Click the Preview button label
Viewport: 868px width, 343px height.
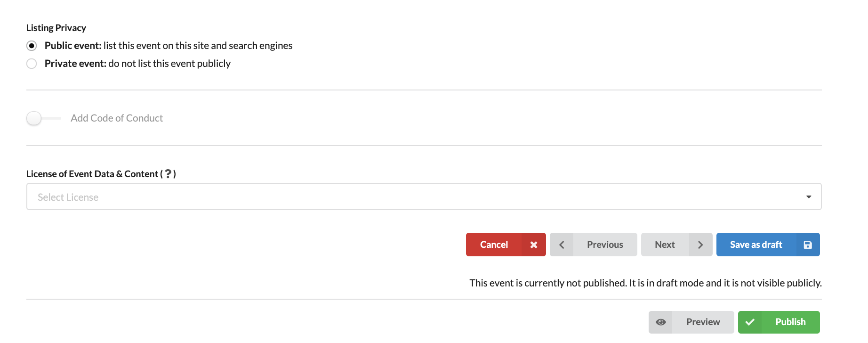(x=703, y=322)
